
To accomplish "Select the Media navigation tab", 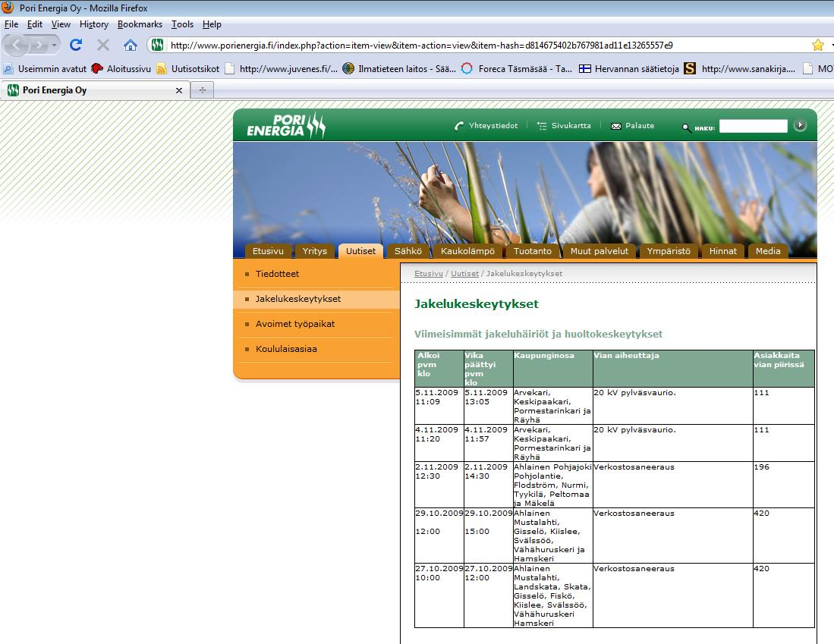I will coord(768,251).
